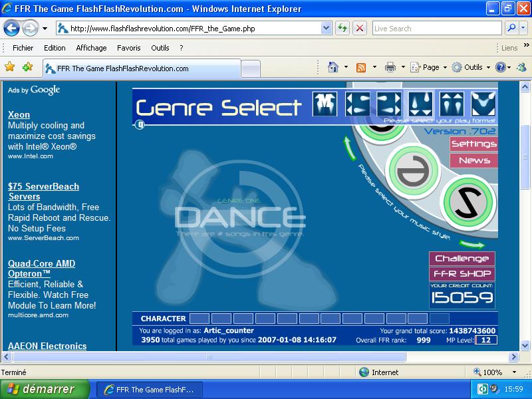Click the vertical scrollbar down arrow

525,345
